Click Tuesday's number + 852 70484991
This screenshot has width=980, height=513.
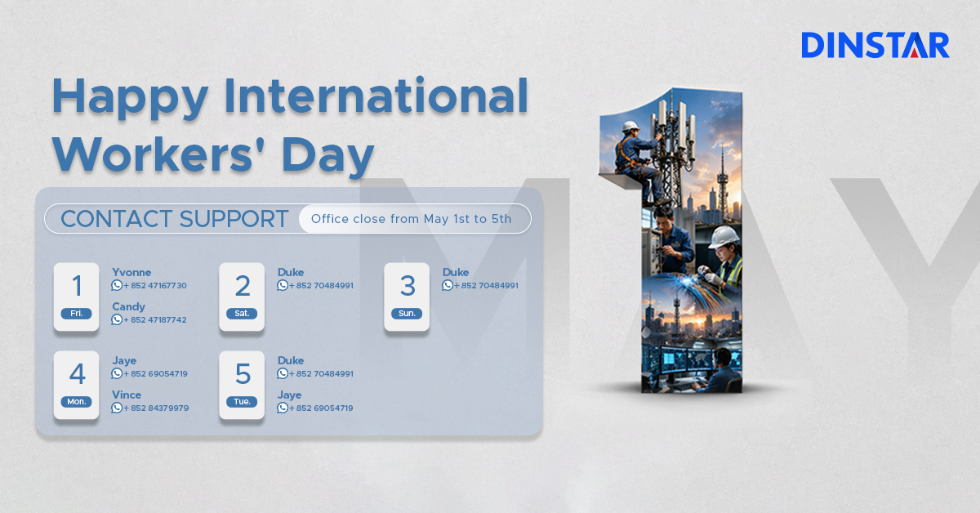point(321,374)
